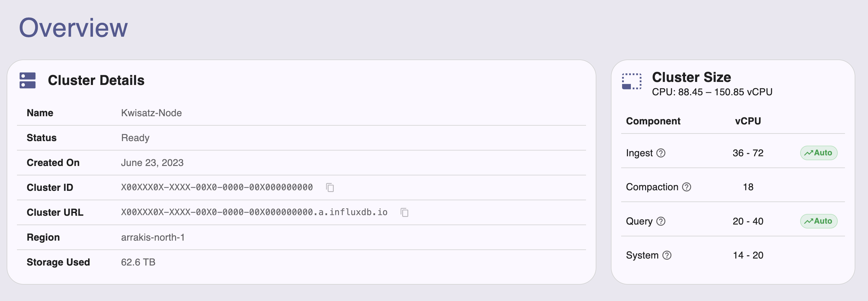Image resolution: width=868 pixels, height=301 pixels.
Task: Select the Storage Used value 62.6 TB
Action: tap(138, 262)
